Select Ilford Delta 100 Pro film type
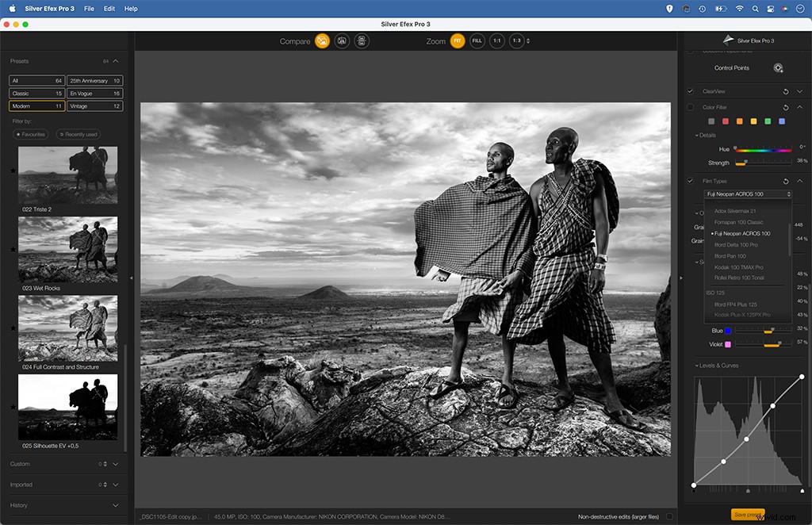Viewport: 812px width, 525px height. pyautogui.click(x=737, y=245)
